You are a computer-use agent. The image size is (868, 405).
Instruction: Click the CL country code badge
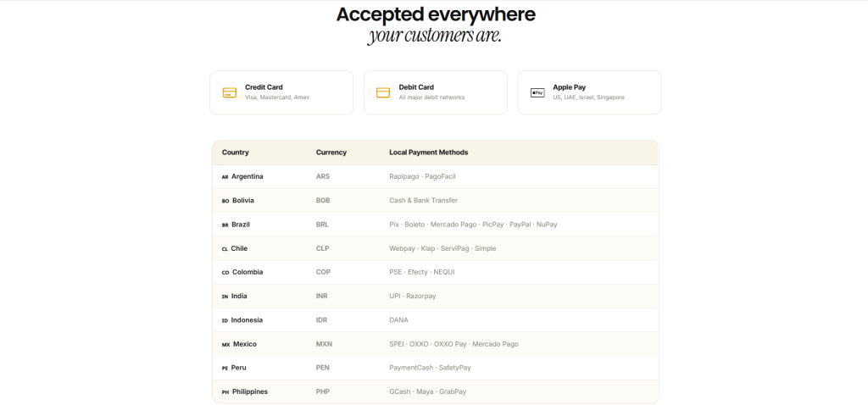pos(225,249)
